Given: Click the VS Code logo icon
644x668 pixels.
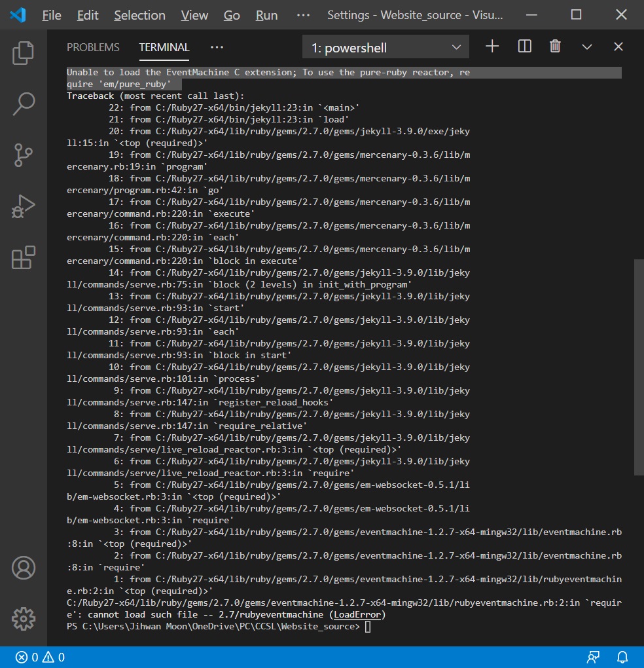Looking at the screenshot, I should click(18, 15).
